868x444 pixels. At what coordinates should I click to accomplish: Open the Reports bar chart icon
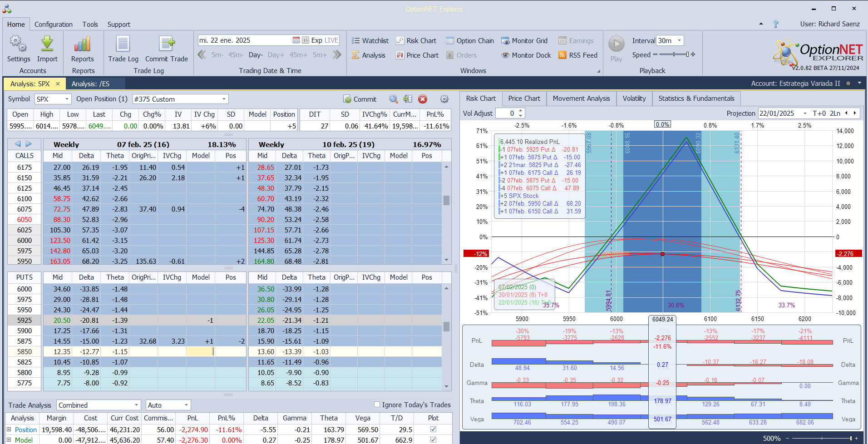[82, 44]
